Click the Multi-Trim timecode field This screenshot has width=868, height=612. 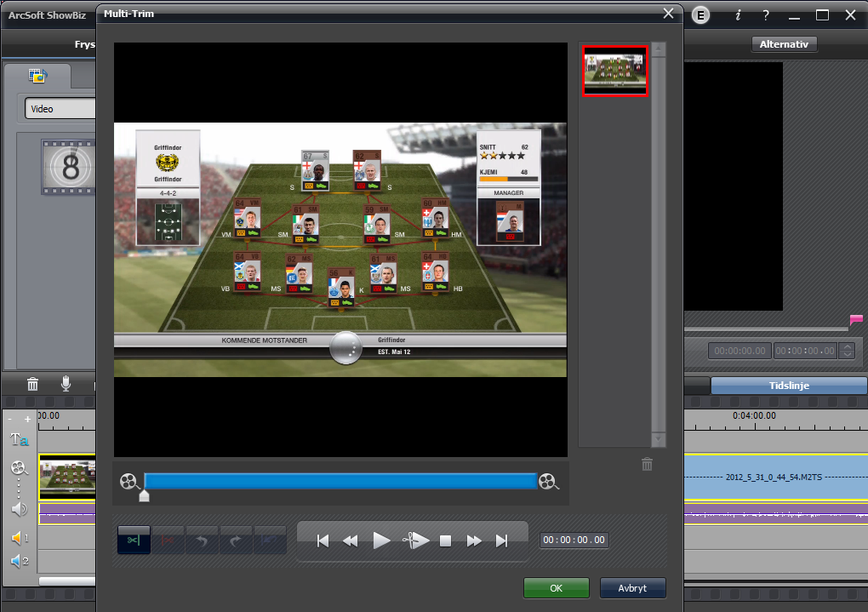pyautogui.click(x=574, y=540)
